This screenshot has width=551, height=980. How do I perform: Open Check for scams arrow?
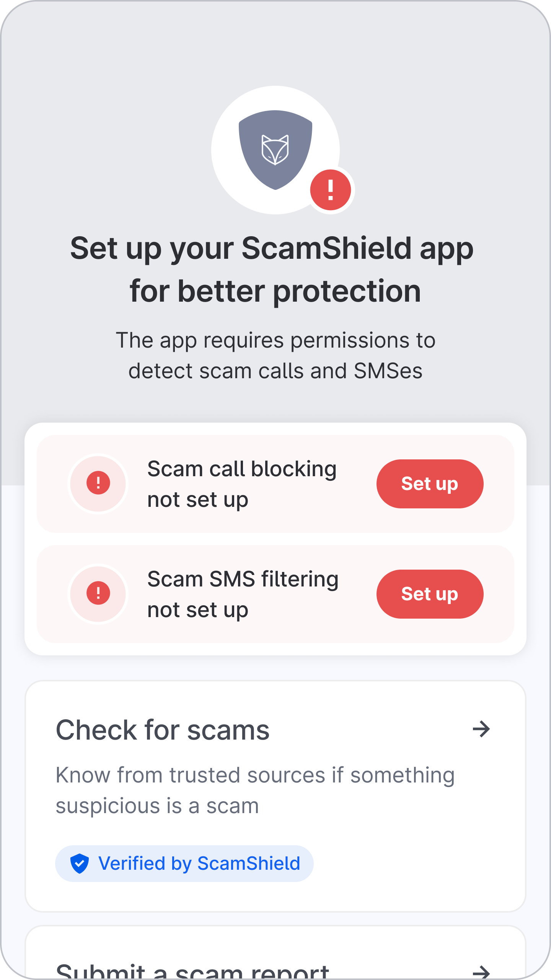point(481,729)
